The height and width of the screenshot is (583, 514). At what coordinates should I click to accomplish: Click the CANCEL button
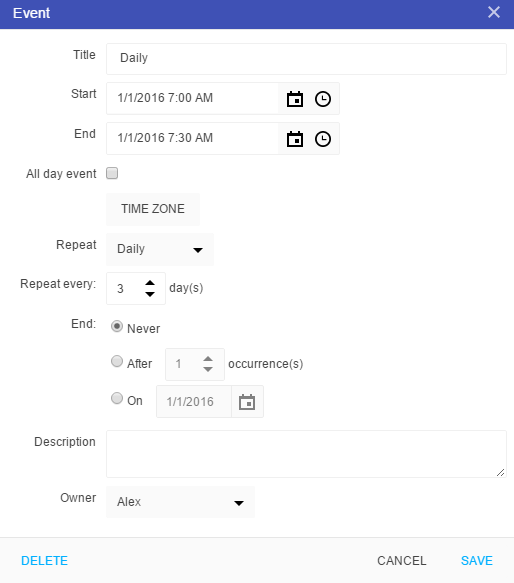[x=402, y=560]
